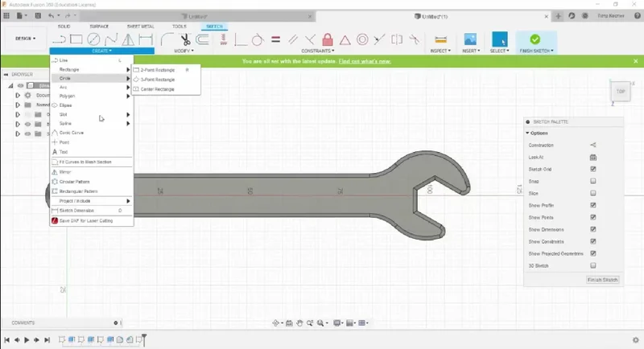
Task: Apply the Fix/Unfix lock constraint
Action: [x=328, y=39]
